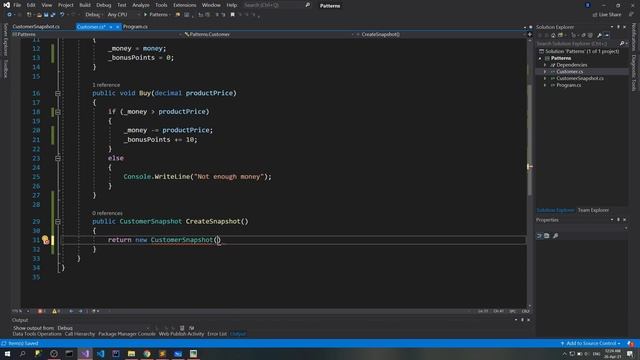
Task: Close the Customer.cs tab
Action: [118, 27]
